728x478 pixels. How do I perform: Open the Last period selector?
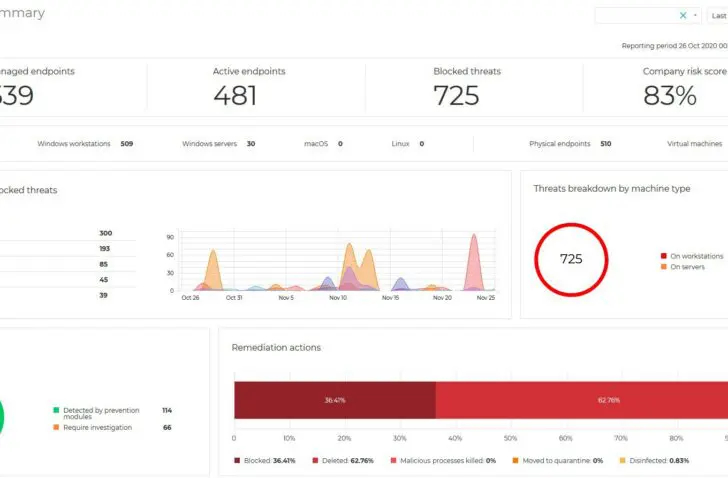coord(718,15)
